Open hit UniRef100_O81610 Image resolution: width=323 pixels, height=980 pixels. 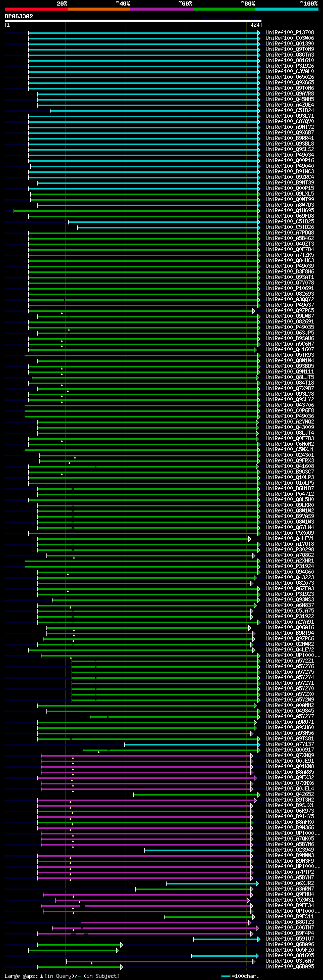click(x=290, y=61)
